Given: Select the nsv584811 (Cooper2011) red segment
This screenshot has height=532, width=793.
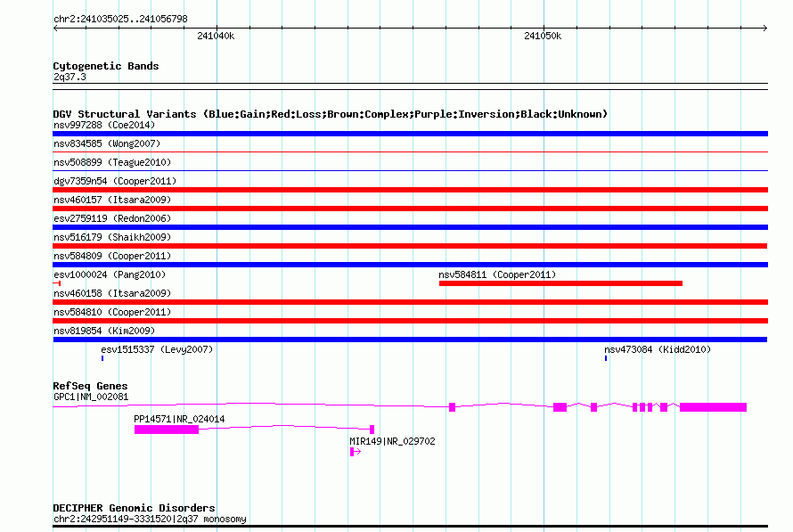Looking at the screenshot, I should 560,283.
